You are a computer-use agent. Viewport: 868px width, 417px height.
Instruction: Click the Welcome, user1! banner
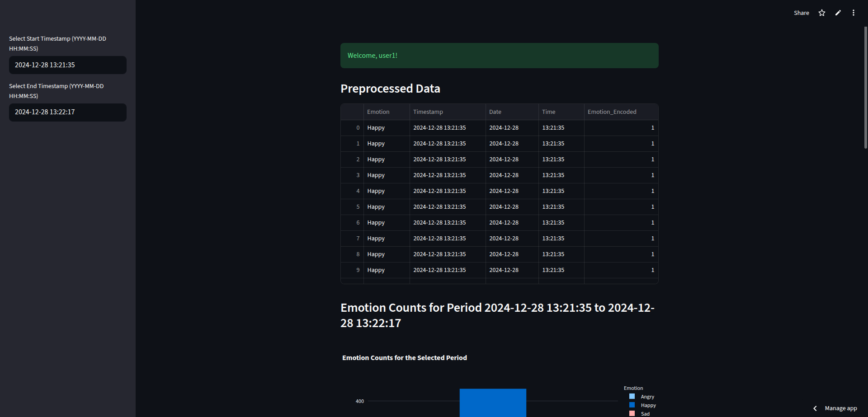click(x=499, y=56)
